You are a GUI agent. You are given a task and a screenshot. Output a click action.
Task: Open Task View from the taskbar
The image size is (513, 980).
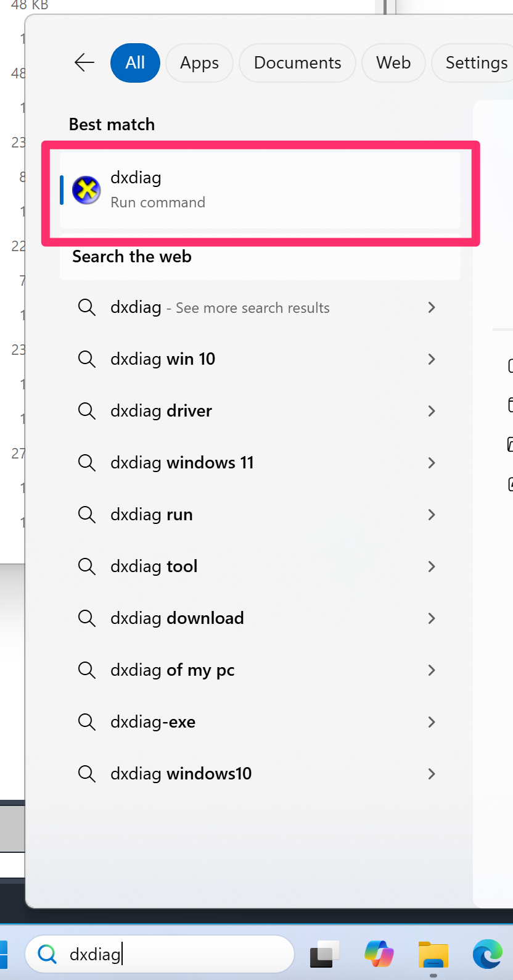[325, 954]
